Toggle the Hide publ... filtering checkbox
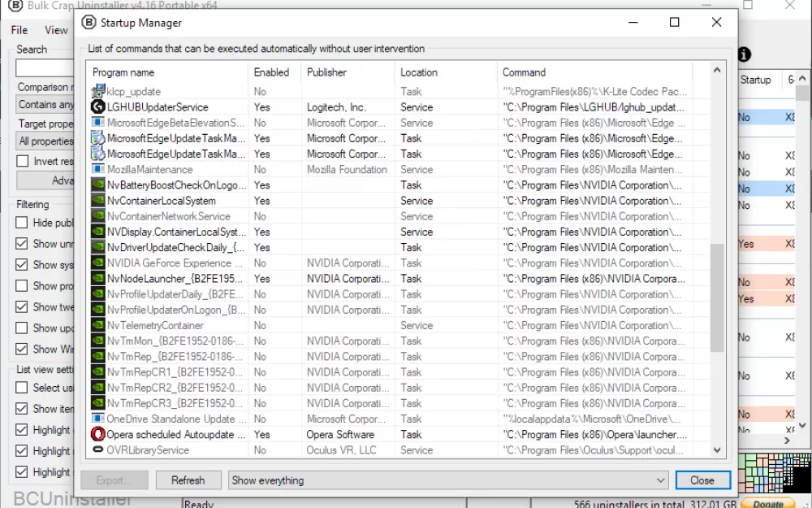 [x=22, y=223]
